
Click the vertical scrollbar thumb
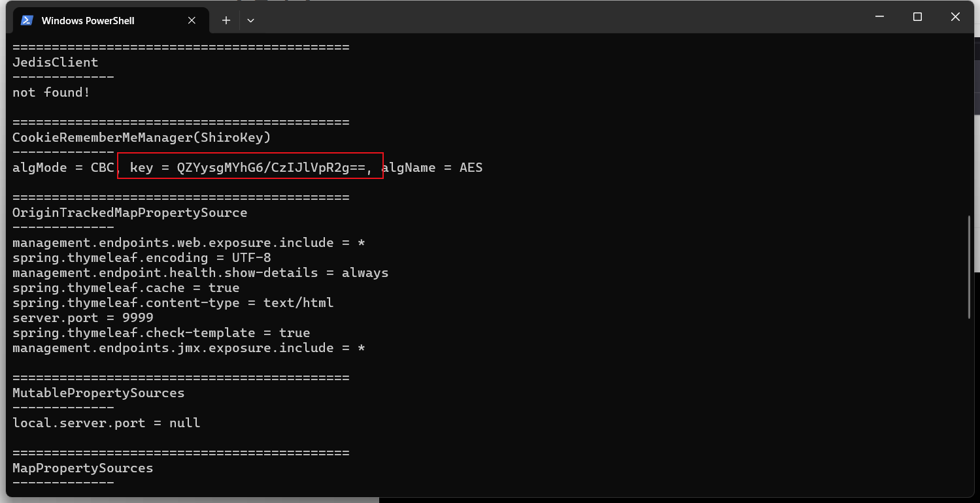tap(970, 267)
